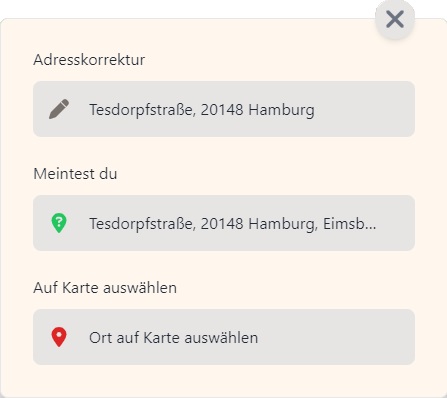Accept the Meintest du suggestion row

224,223
